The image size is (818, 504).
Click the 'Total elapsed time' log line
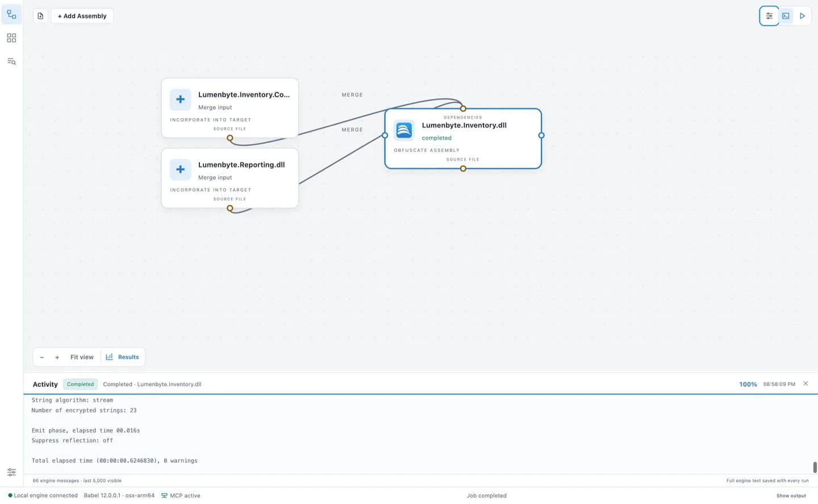pyautogui.click(x=115, y=461)
